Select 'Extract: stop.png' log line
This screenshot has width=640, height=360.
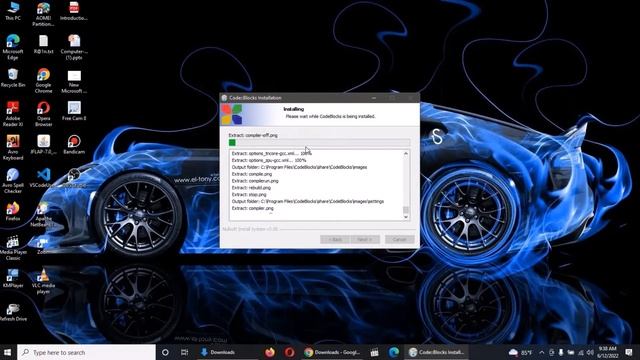coord(249,195)
